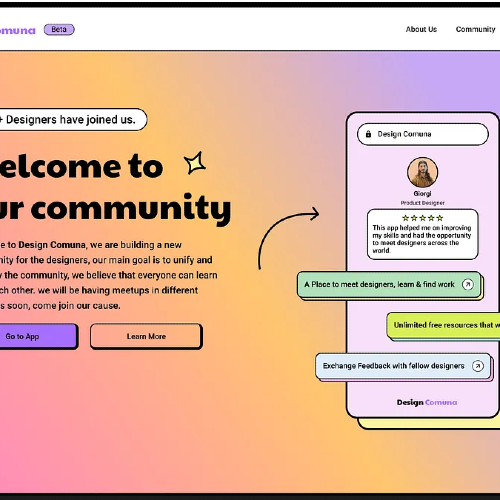This screenshot has height=500, width=500.
Task: Open arrow icon on 'A Place to meet designers' card
Action: click(x=468, y=284)
